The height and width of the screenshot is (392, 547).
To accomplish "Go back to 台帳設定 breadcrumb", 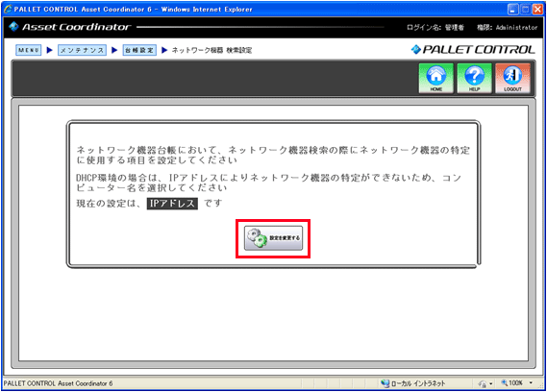I will tap(139, 50).
